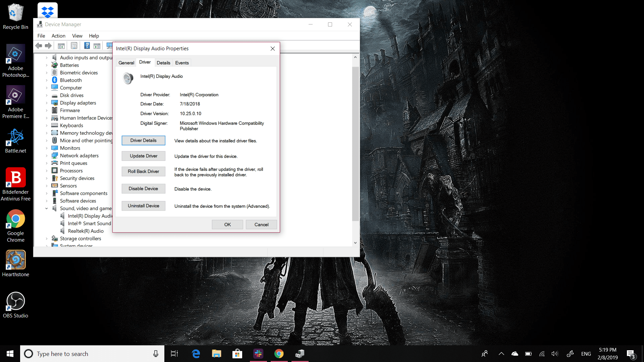Expand the Batteries category
Viewport: 644px width, 362px height.
point(47,65)
